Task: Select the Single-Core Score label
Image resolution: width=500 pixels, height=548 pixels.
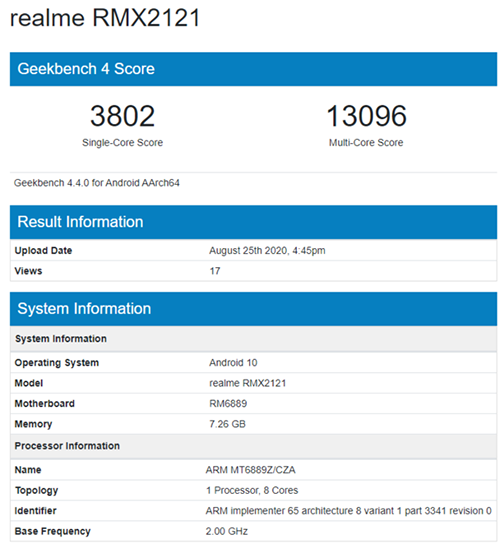Action: 122,143
